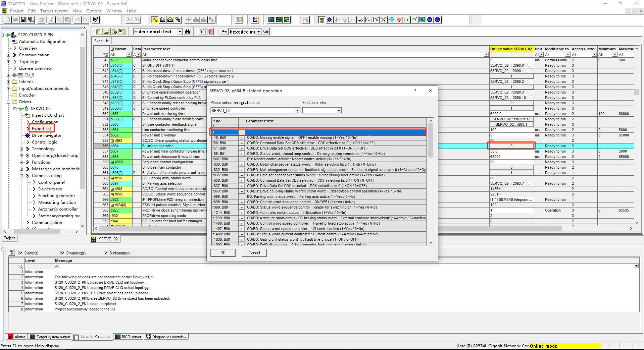
Task: Click the new user-defined list icon with red star
Action: [x=98, y=32]
